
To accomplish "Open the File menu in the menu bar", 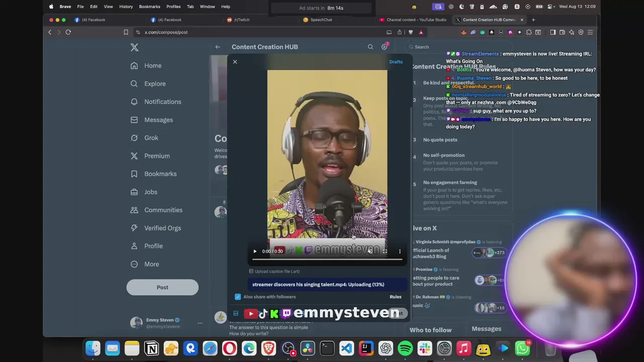I will point(80,7).
